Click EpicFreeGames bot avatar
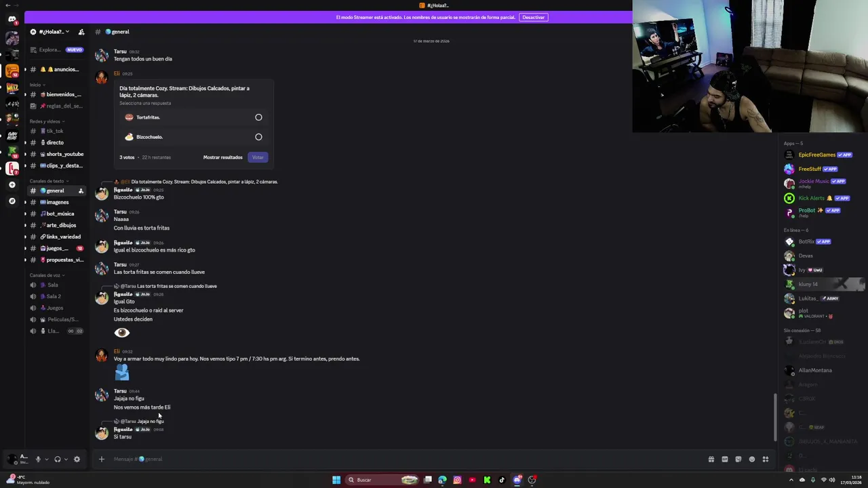This screenshot has width=868, height=488. [x=789, y=155]
